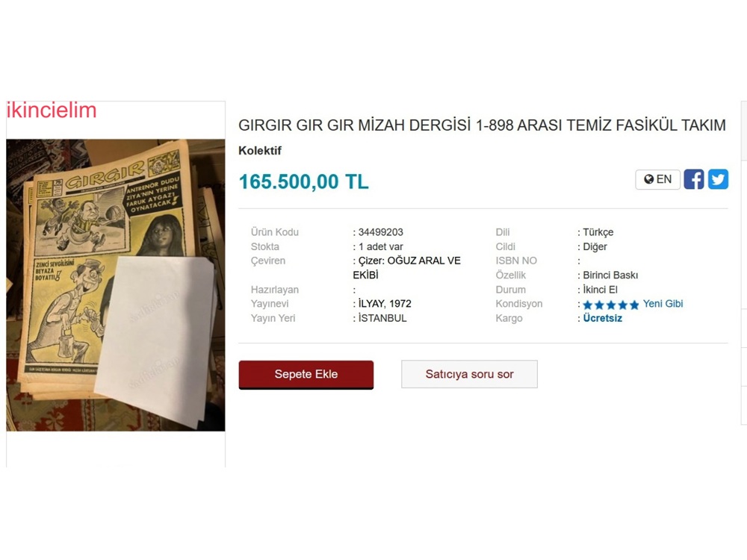747x560 pixels.
Task: Click the Kolektif author link
Action: coord(260,151)
